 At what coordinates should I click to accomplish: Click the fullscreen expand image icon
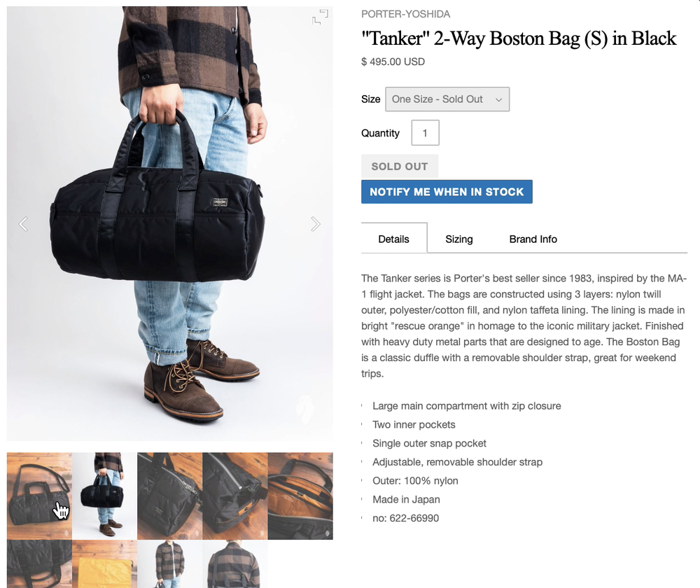[320, 17]
